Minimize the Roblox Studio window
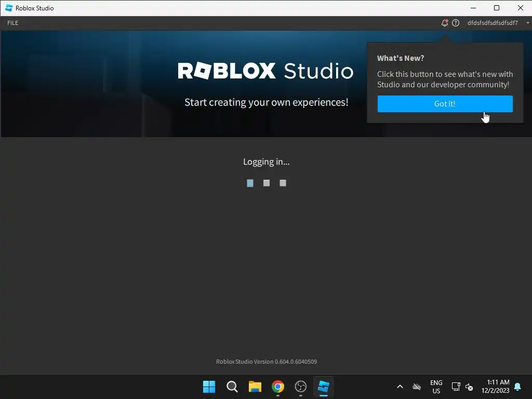The image size is (532, 399). pyautogui.click(x=473, y=8)
